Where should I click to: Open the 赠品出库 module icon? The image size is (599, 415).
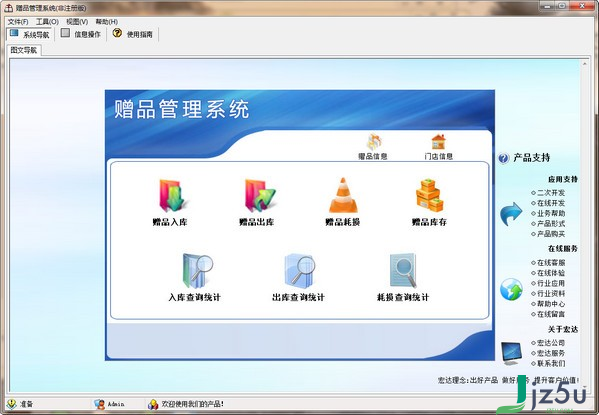259,196
